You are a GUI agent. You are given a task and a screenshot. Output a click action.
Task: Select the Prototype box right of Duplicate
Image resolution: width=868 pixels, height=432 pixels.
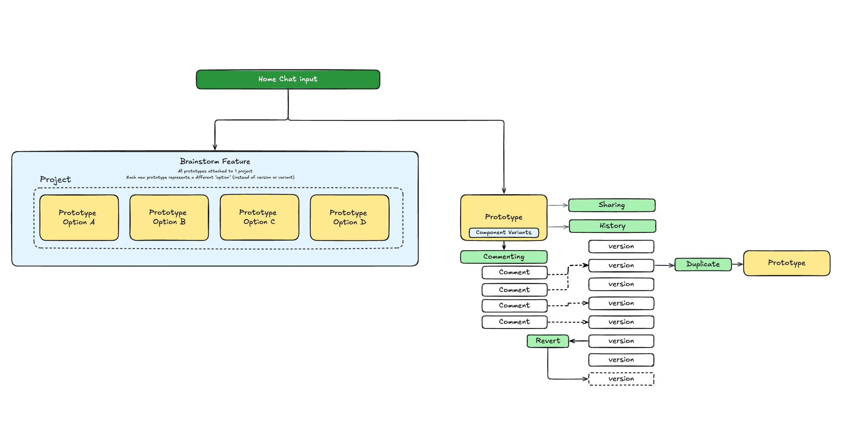787,263
